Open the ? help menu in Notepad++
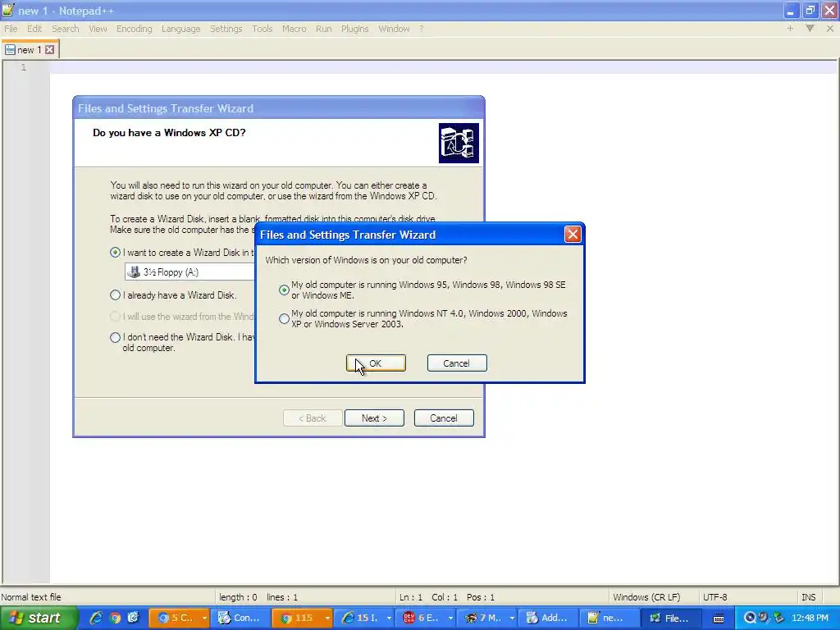 pyautogui.click(x=422, y=29)
